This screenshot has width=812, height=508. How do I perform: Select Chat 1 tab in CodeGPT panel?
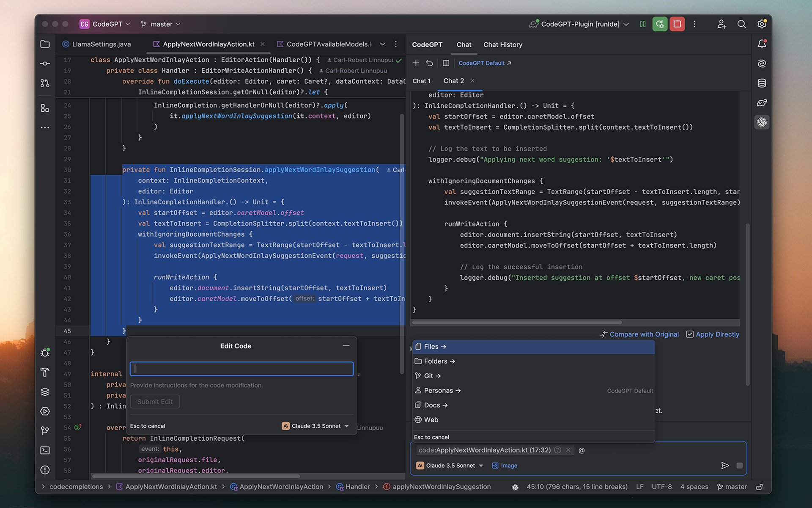point(421,80)
